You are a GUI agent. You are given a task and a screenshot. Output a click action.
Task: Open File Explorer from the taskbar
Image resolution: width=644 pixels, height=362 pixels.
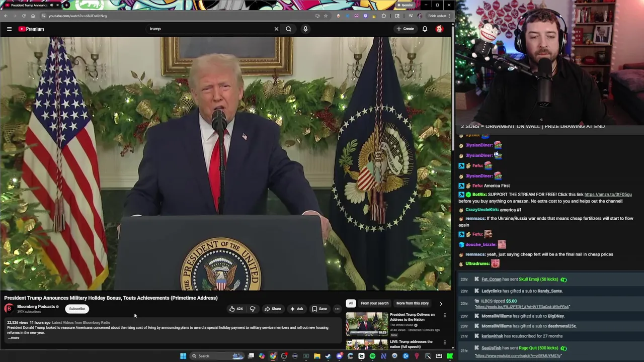[317, 356]
